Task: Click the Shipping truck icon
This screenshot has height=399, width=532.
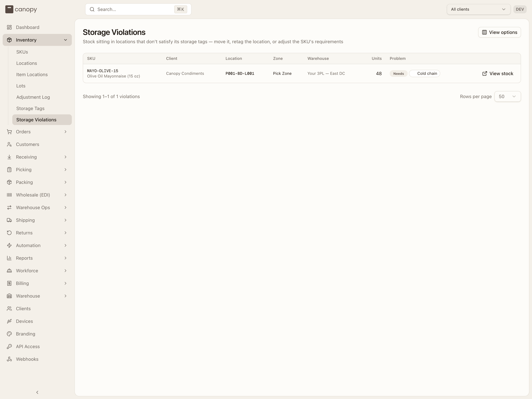Action: click(x=9, y=220)
